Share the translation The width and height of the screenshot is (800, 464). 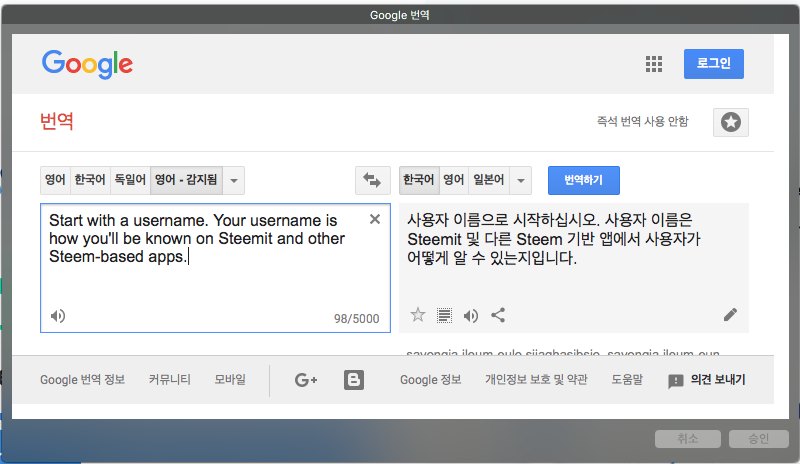(498, 315)
